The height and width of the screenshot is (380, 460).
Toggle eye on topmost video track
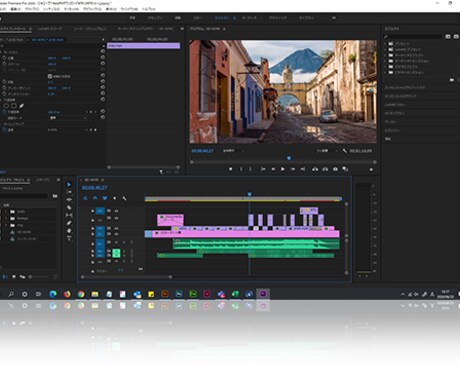point(116,211)
